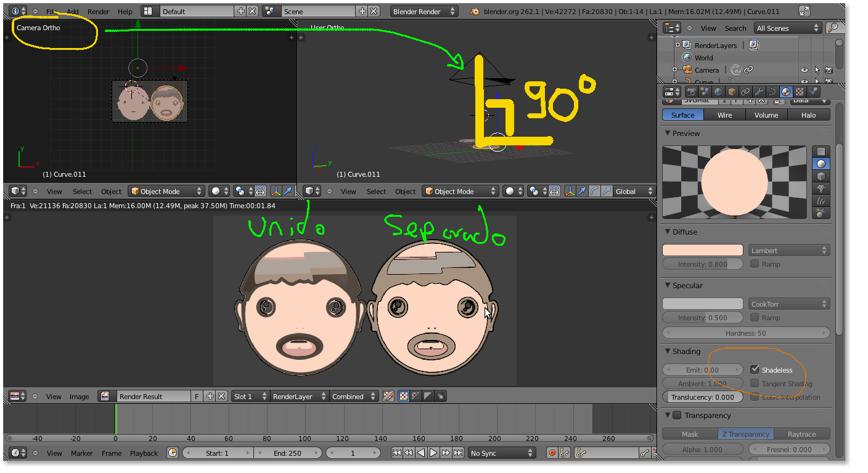Screen dimensions: 868x473
Task: Select the sphere preview type
Action: [821, 164]
